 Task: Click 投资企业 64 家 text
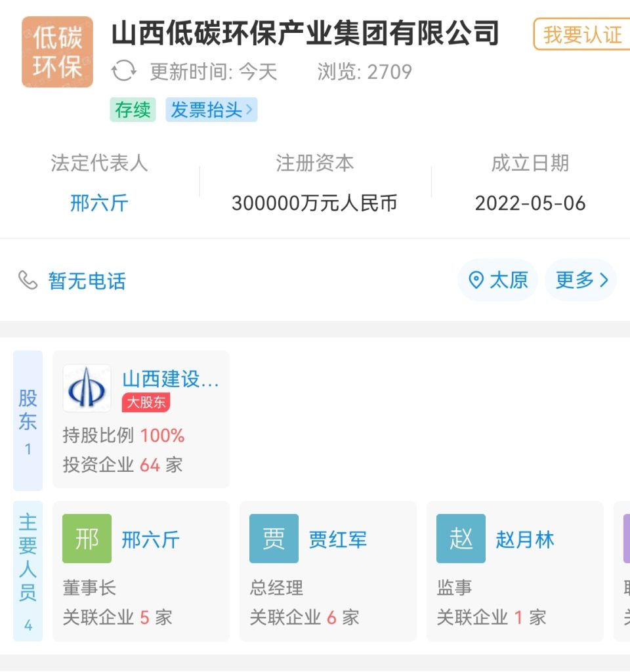pyautogui.click(x=123, y=465)
